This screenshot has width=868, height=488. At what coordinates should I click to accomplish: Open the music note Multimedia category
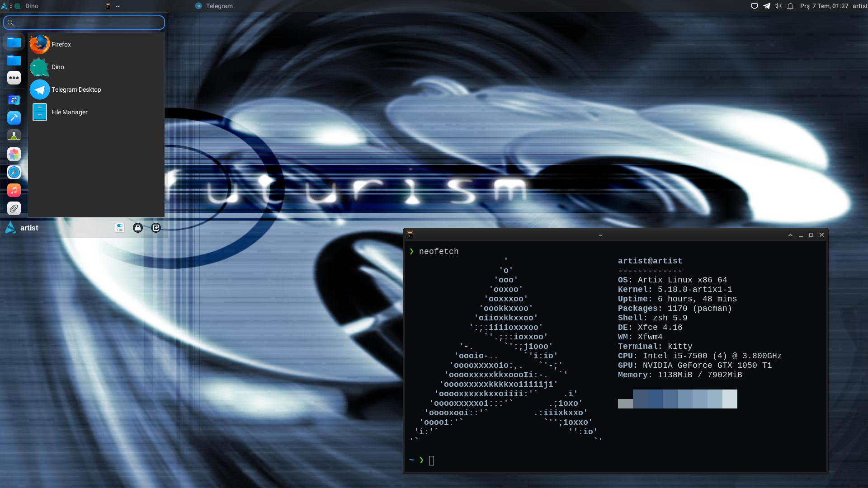coord(14,190)
